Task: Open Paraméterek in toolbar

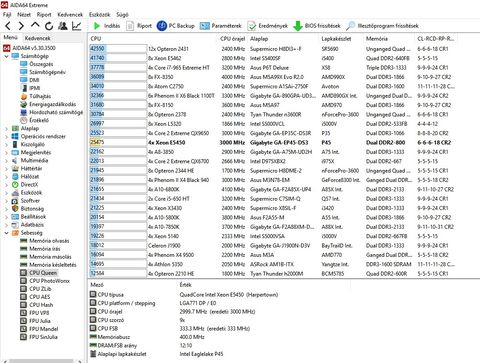Action: (x=220, y=26)
